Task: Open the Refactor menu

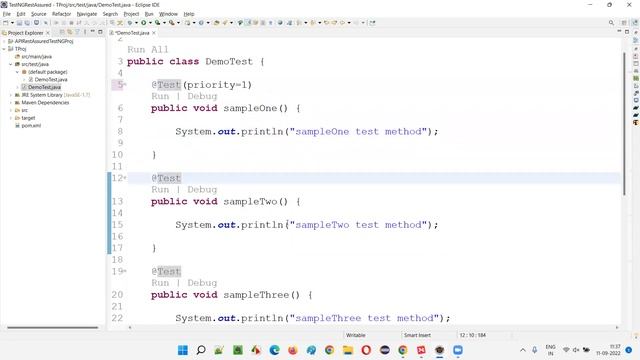Action: coord(61,14)
